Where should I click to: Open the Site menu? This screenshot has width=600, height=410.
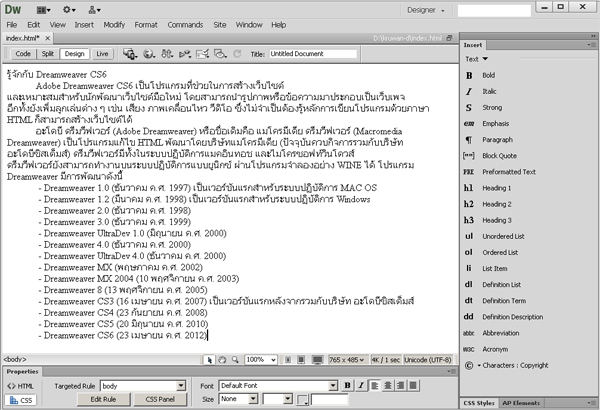220,25
